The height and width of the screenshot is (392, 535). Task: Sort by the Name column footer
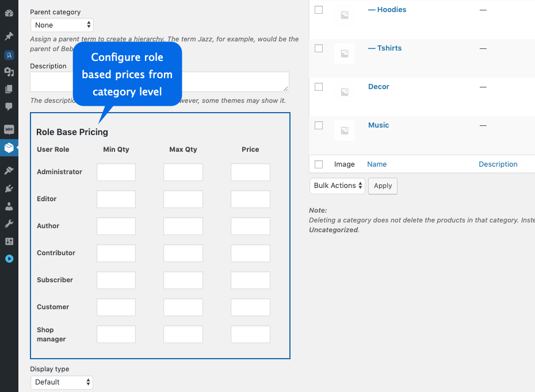point(377,164)
